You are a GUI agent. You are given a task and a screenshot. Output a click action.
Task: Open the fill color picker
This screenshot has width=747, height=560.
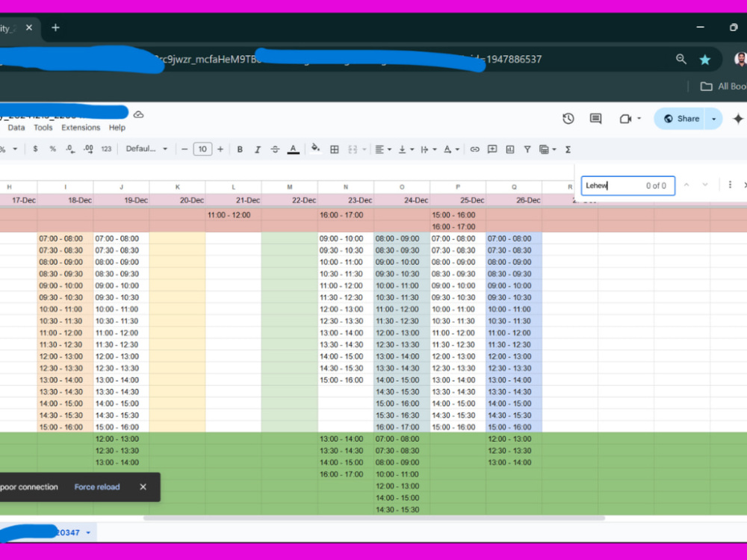click(x=315, y=149)
